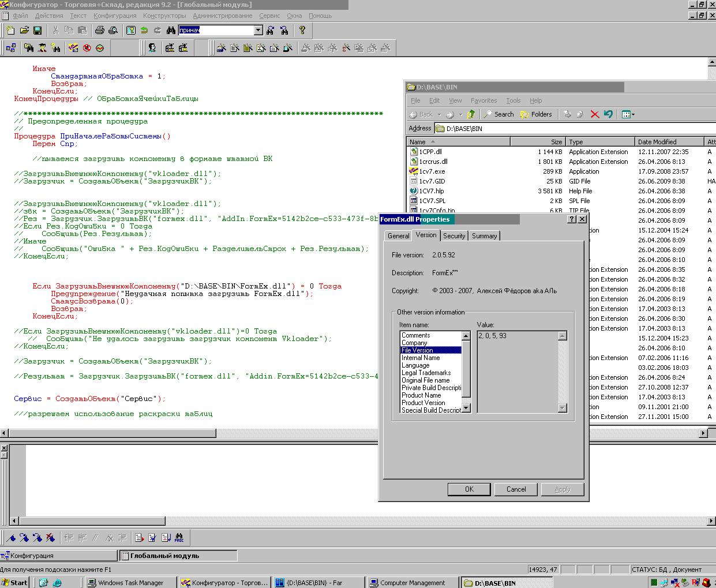Switch to the Summary tab

[484, 236]
